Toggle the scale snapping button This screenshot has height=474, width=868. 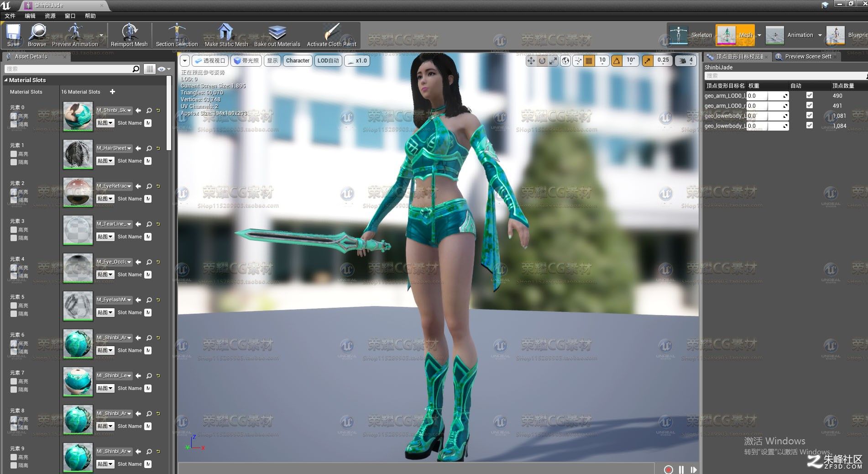(648, 60)
